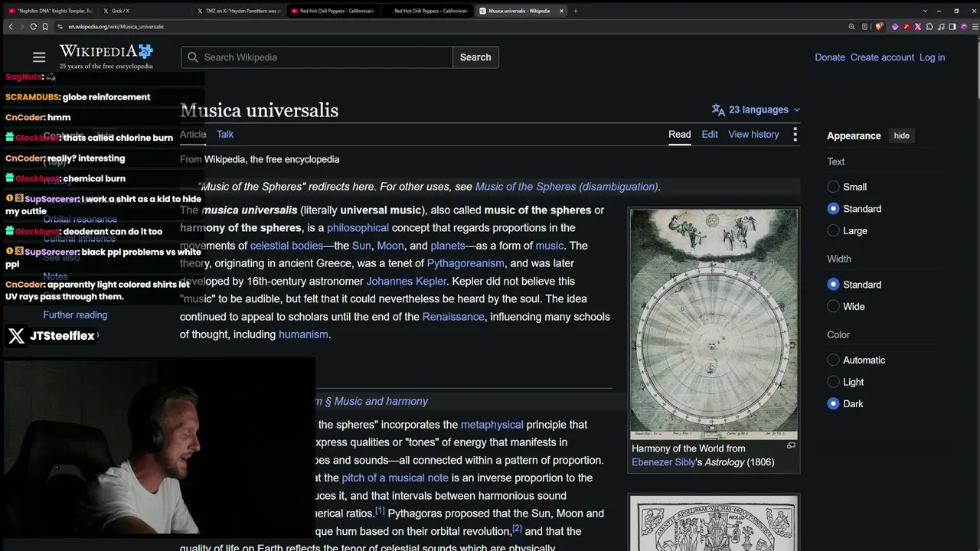This screenshot has height=551, width=980.
Task: Switch to the Talk tab
Action: pyautogui.click(x=224, y=135)
